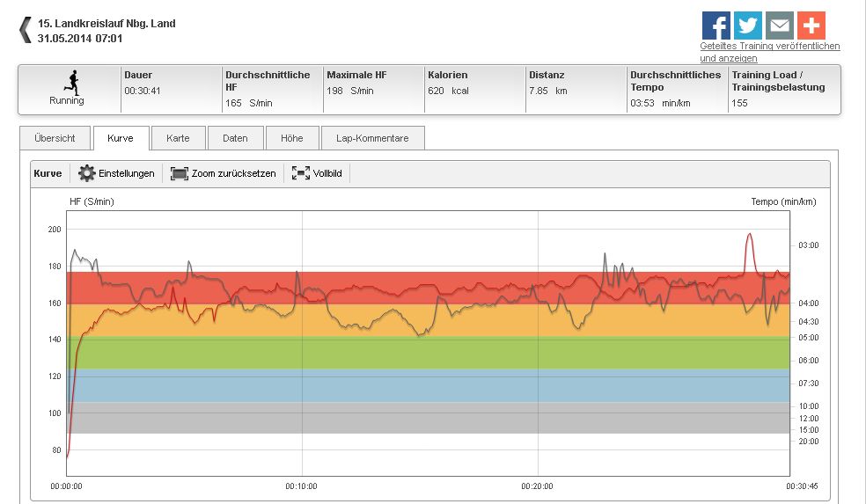Open more sharing options plus icon
The image size is (866, 504).
811,25
